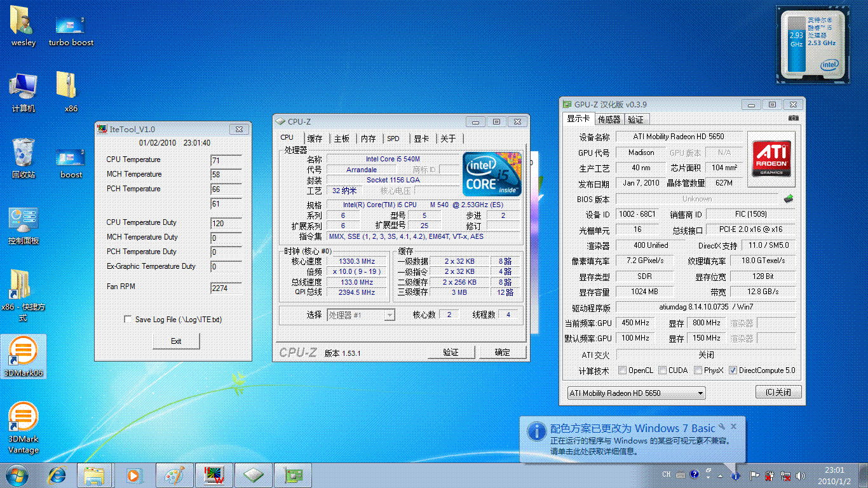Switch to the 内存 tab in CPU-Z

pos(368,138)
